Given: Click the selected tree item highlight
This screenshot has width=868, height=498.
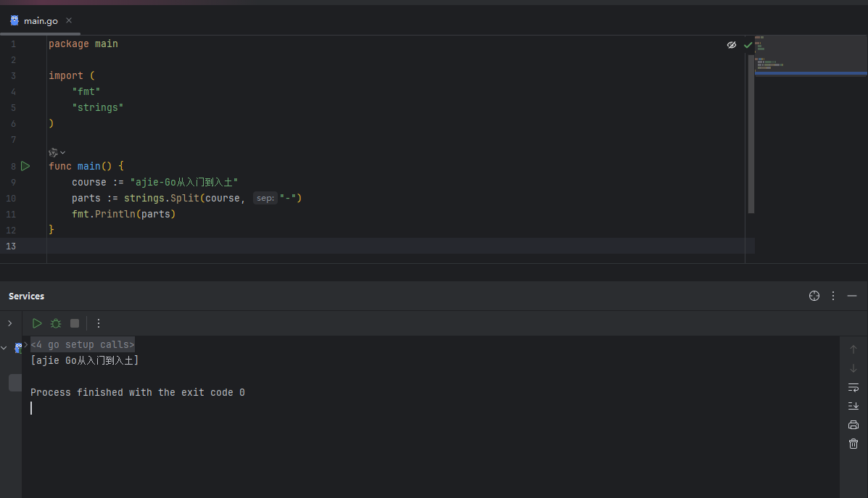Looking at the screenshot, I should coord(15,382).
